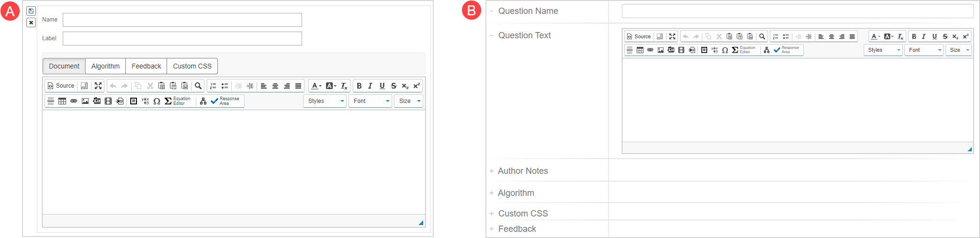
Task: Click the omega special character icon in panel A
Action: [x=157, y=101]
